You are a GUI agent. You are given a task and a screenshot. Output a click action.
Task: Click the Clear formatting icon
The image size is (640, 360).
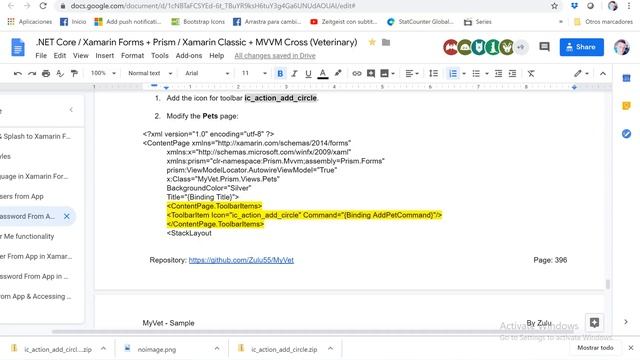point(531,73)
